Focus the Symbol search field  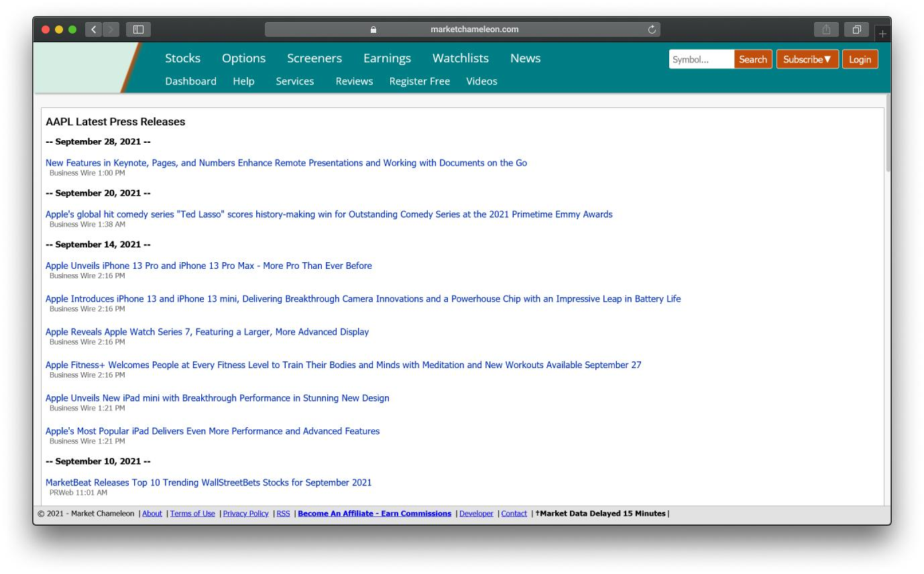[x=701, y=59]
